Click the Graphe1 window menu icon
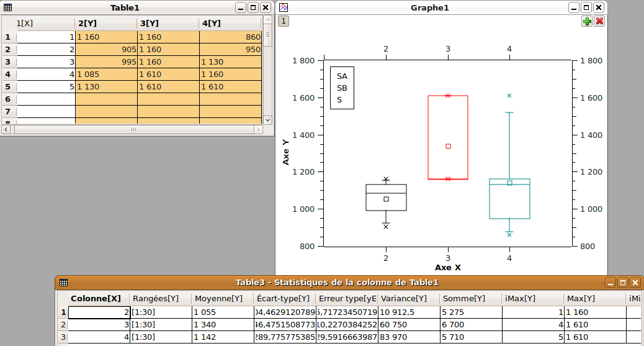Screen dimensions: 644x346 284,7
